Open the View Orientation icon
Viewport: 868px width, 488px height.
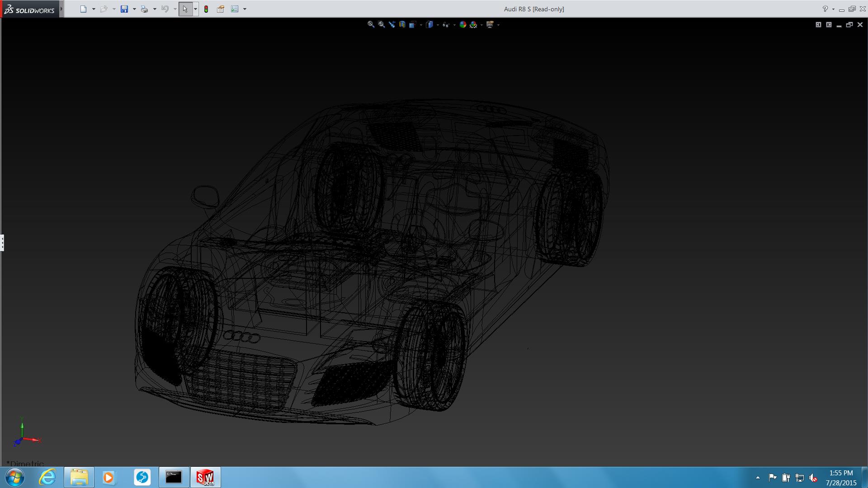click(412, 25)
